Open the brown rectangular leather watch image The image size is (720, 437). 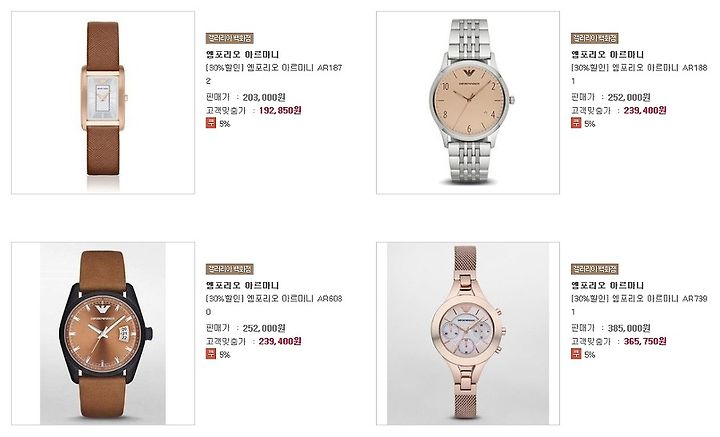pyautogui.click(x=103, y=103)
